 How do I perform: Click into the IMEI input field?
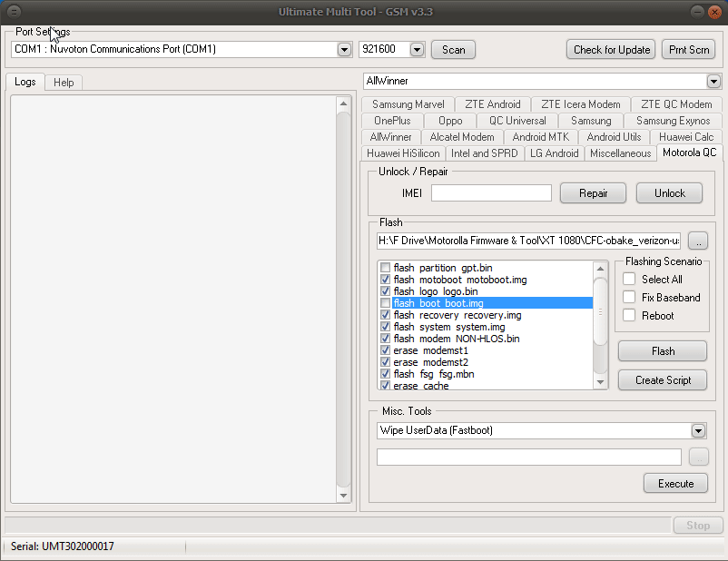pos(491,193)
